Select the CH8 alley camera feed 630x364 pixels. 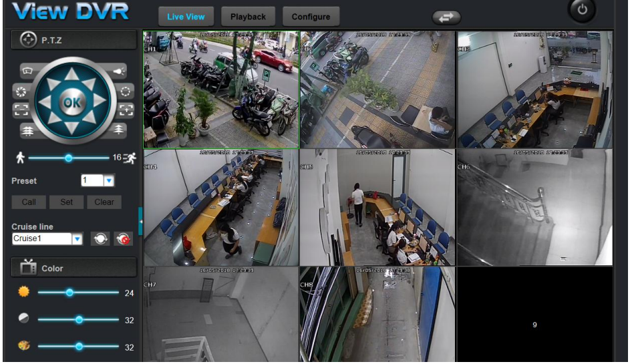[x=377, y=315]
